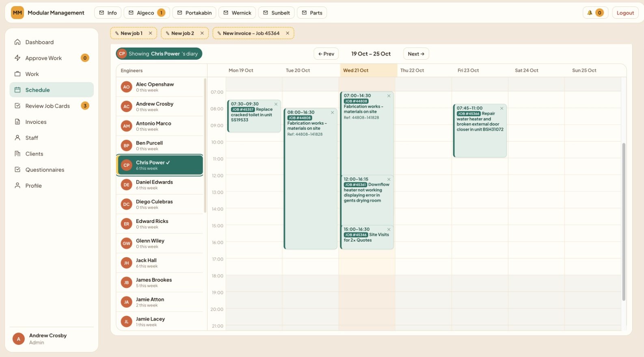Open the Clients page
Screen dimensions: 644x357
(52, 154)
